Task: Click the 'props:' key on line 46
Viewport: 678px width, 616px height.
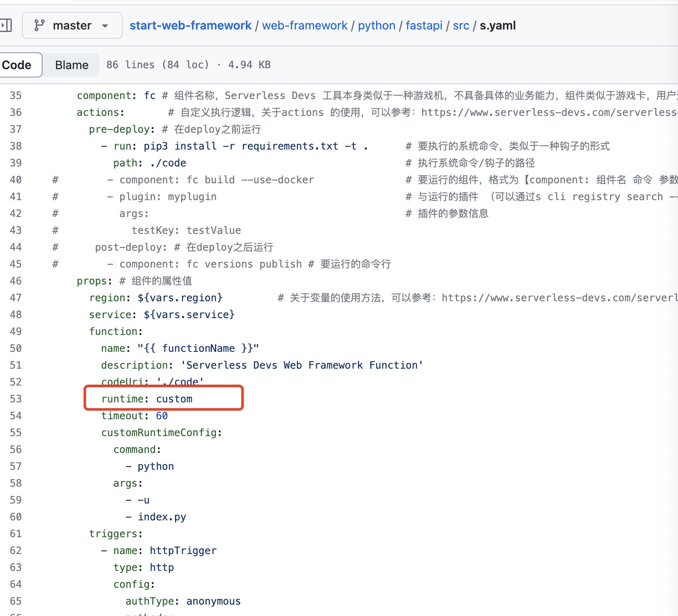Action: [95, 281]
